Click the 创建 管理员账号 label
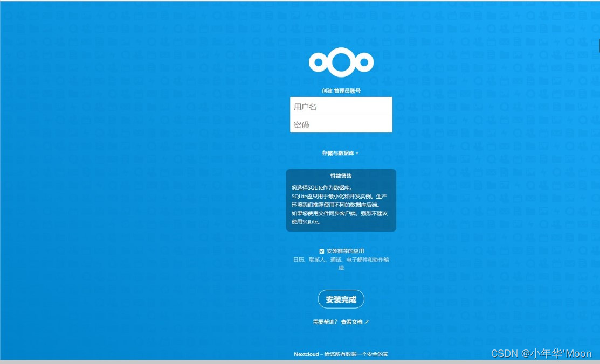The image size is (600, 364). (341, 90)
